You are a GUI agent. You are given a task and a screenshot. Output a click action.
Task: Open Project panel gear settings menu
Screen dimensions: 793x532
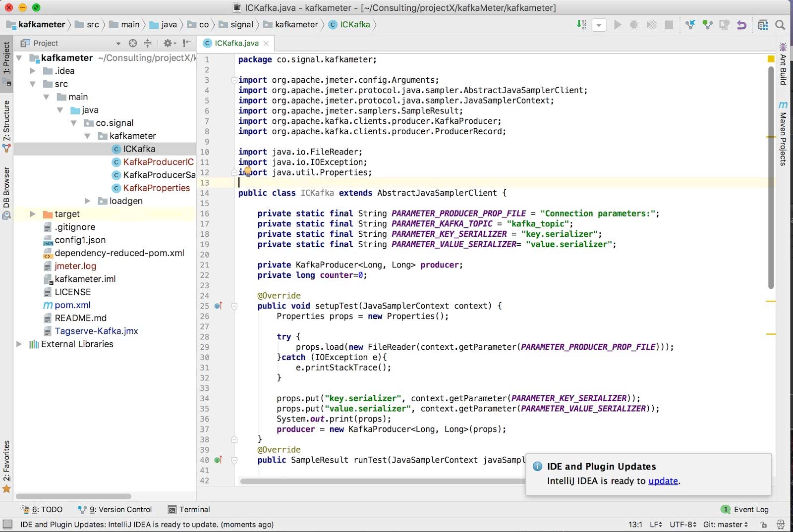(x=169, y=43)
